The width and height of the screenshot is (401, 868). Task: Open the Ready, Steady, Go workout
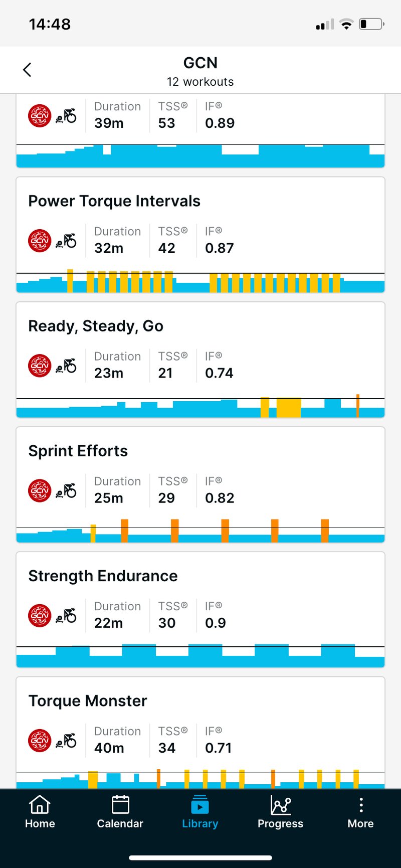[x=96, y=326]
